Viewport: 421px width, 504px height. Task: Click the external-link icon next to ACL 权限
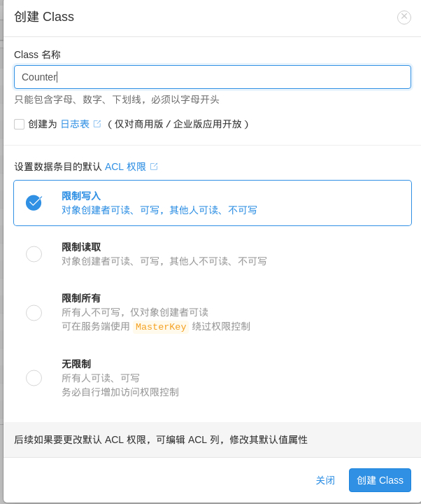[x=154, y=167]
